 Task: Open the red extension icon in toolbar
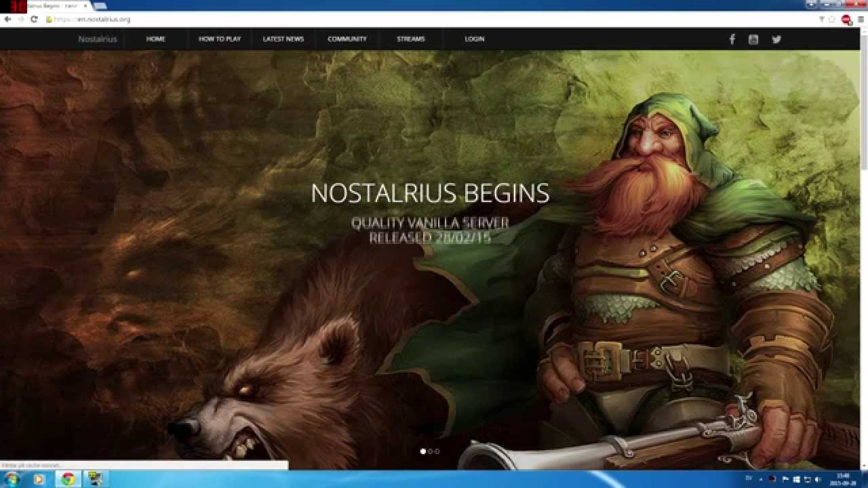point(846,20)
